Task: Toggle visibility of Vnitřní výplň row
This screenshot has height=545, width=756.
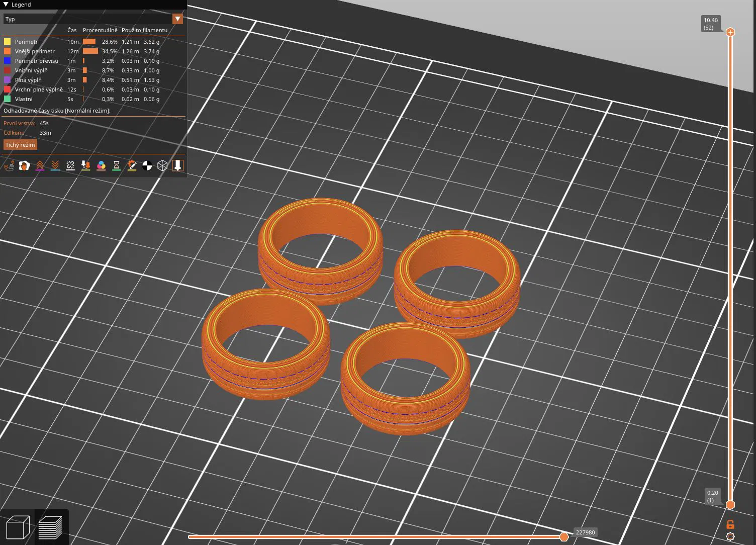Action: point(93,70)
